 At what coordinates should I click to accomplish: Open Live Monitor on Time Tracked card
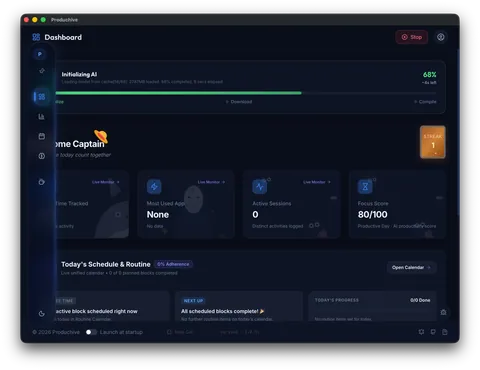point(106,182)
